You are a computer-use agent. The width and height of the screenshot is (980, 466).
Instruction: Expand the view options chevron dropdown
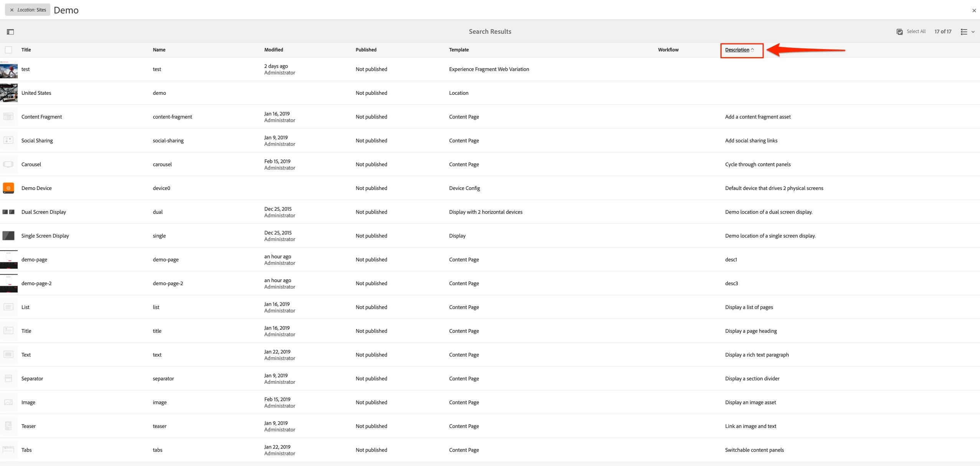pyautogui.click(x=973, y=32)
